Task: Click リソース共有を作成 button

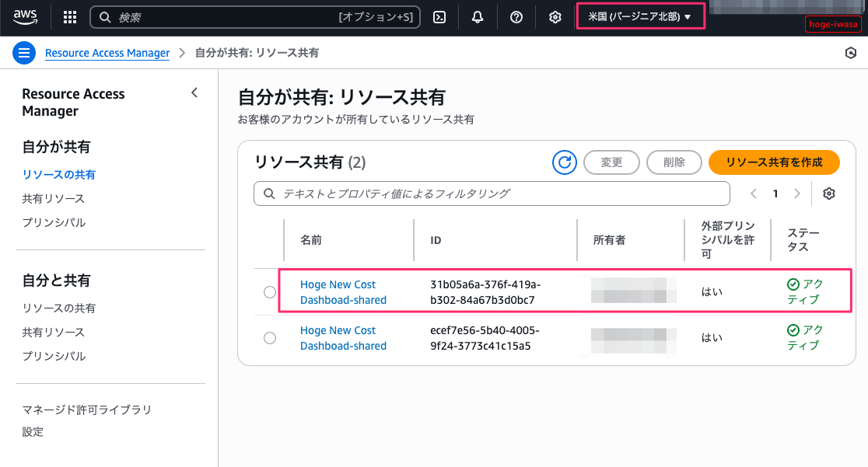Action: coord(774,162)
